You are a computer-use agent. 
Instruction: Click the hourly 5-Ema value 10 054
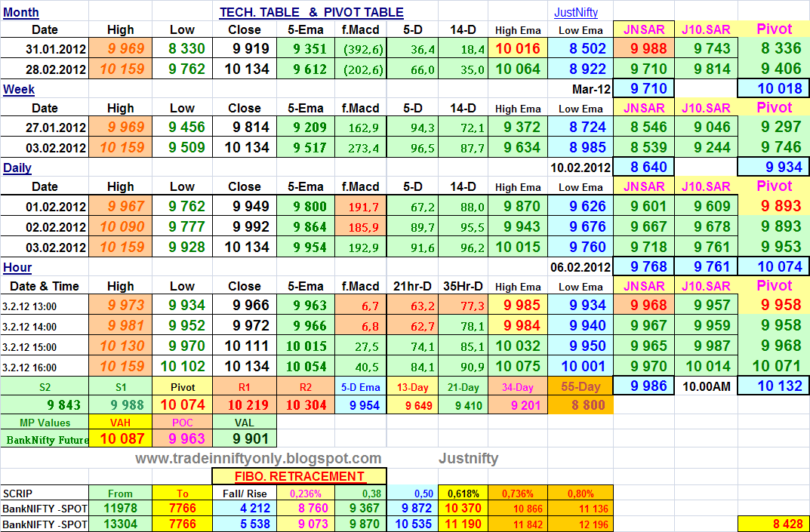[x=306, y=367]
